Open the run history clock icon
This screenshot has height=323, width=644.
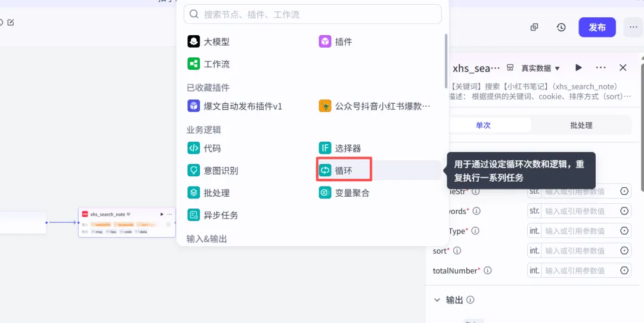(561, 27)
